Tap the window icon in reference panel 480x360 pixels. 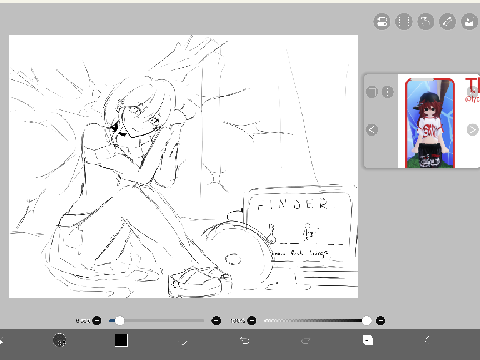click(x=372, y=92)
